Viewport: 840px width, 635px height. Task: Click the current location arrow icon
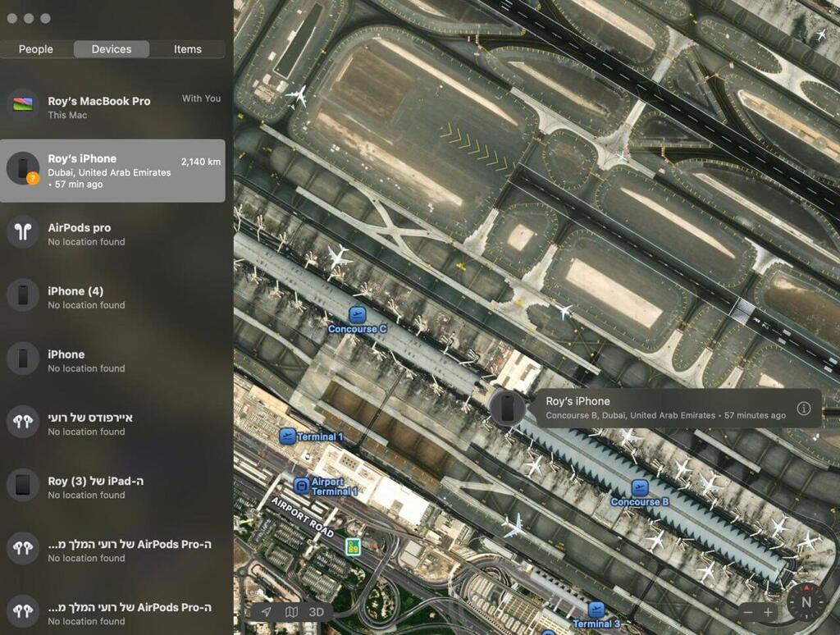pos(265,611)
